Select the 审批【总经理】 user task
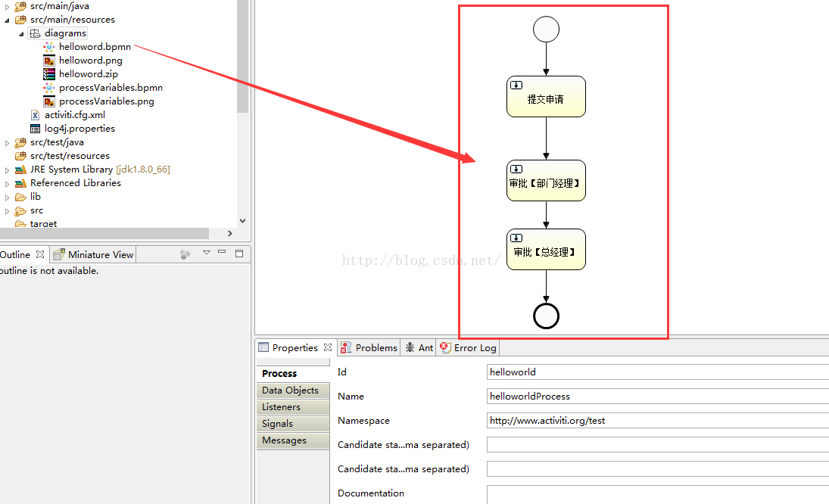The height and width of the screenshot is (504, 829). tap(546, 249)
